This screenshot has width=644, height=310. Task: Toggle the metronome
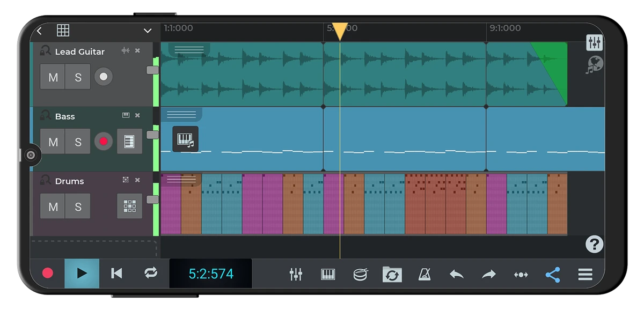(x=425, y=275)
